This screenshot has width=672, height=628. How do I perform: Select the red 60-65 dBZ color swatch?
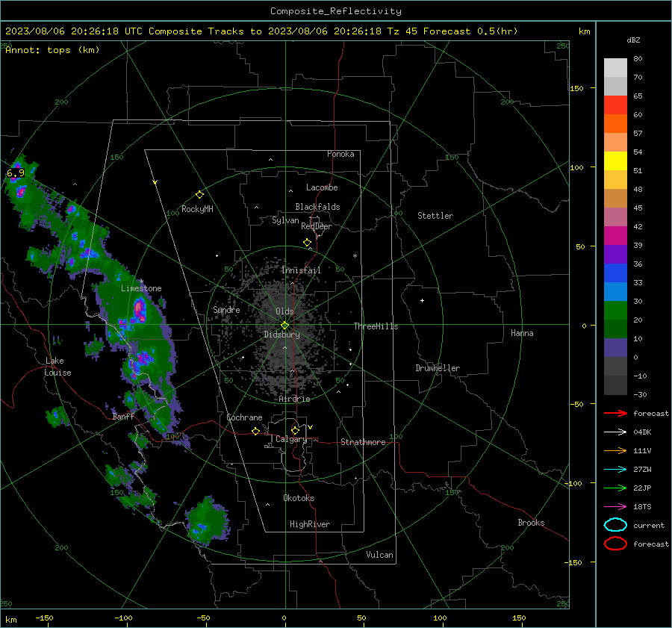pyautogui.click(x=615, y=105)
